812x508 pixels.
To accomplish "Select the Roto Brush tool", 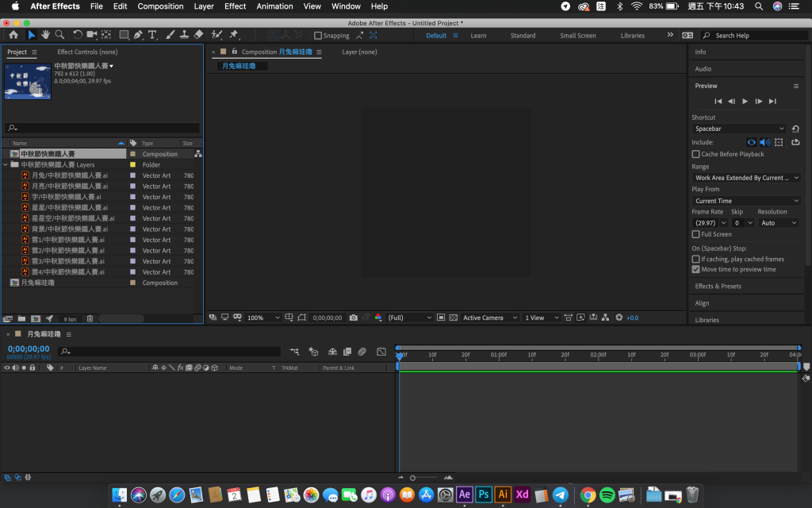I will (x=216, y=35).
